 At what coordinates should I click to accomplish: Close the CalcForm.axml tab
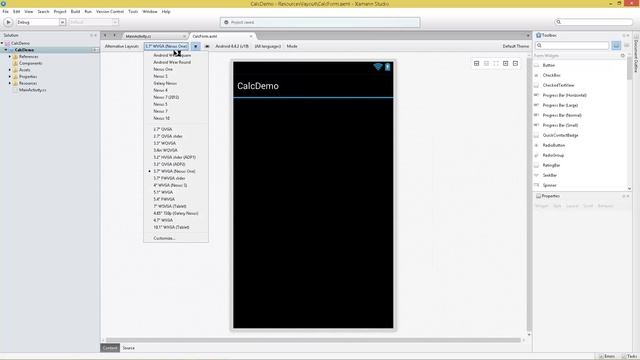(251, 36)
